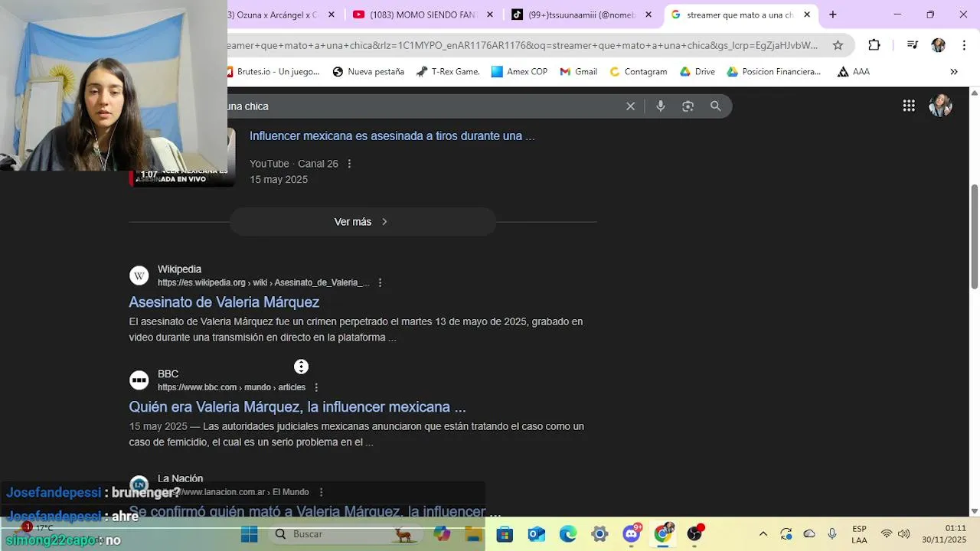Open options menu for La Nación result

[x=321, y=492]
